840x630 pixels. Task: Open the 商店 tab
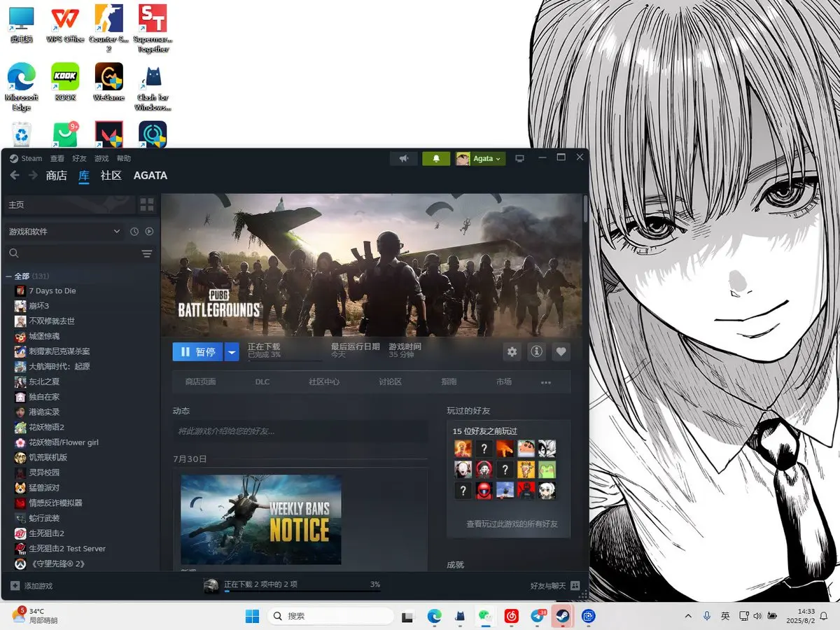tap(56, 176)
